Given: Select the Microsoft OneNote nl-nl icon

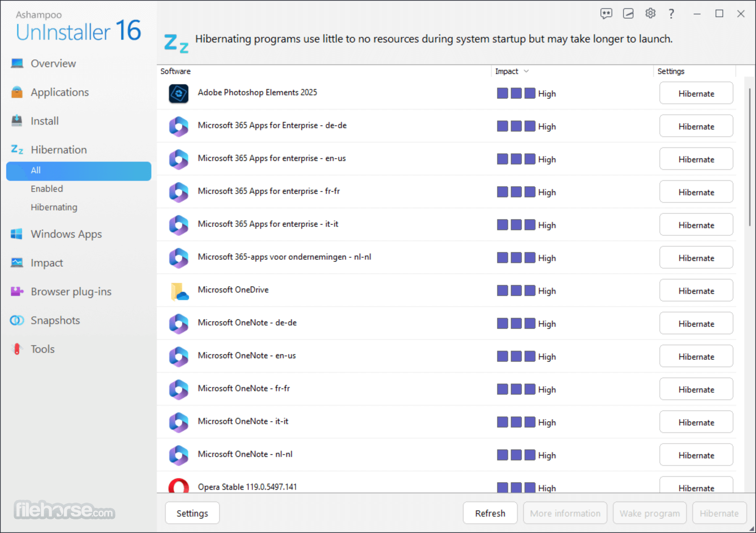Looking at the screenshot, I should click(x=178, y=455).
